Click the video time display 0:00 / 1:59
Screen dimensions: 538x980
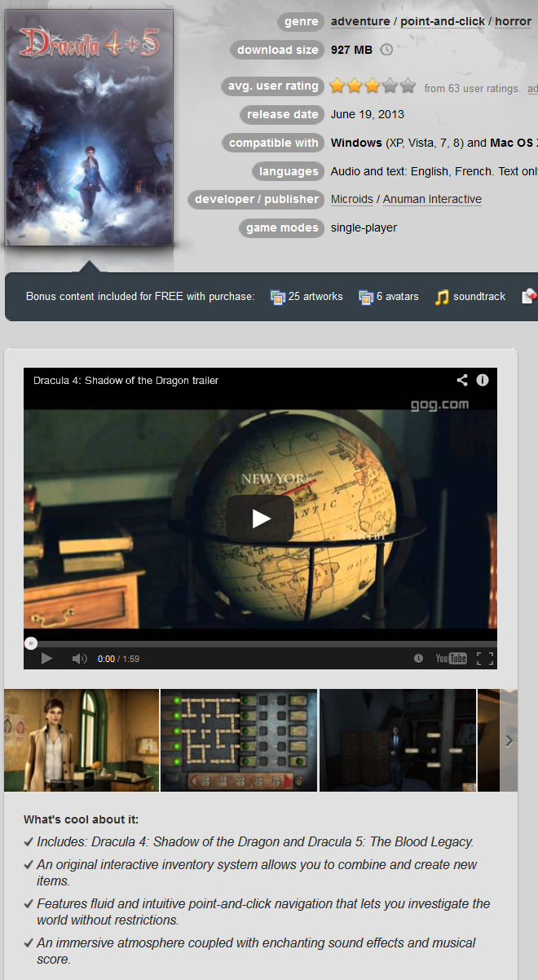118,659
